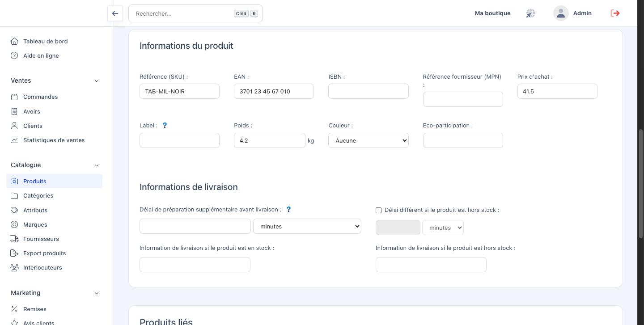Viewport: 644px width, 325px height.
Task: Click the back arrow button
Action: [115, 13]
